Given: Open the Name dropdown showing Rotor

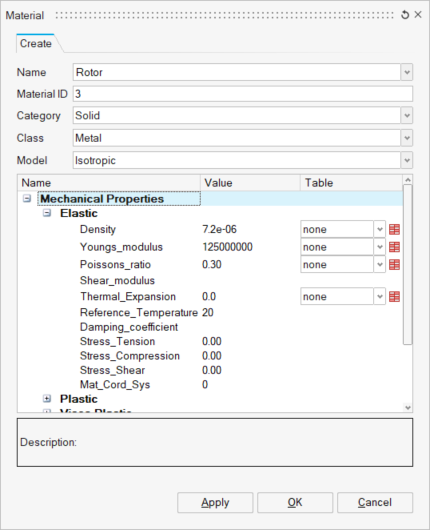Looking at the screenshot, I should click(407, 72).
